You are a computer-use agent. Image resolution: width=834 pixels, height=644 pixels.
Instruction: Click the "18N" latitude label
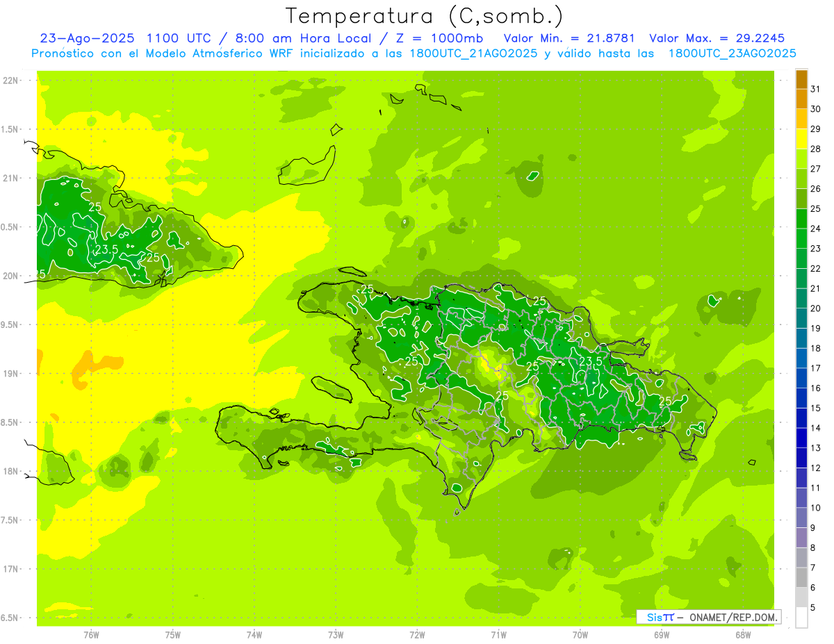pyautogui.click(x=10, y=471)
